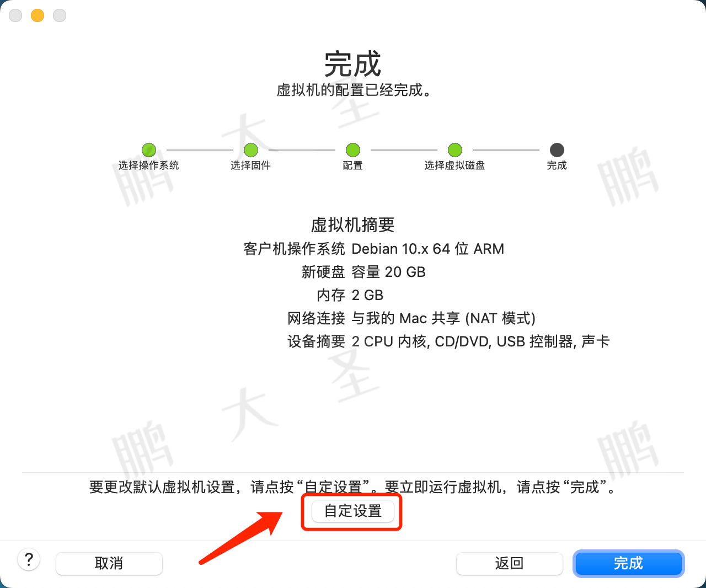Select the 选择虚拟磁盘 step label
The height and width of the screenshot is (588, 706).
tap(455, 165)
